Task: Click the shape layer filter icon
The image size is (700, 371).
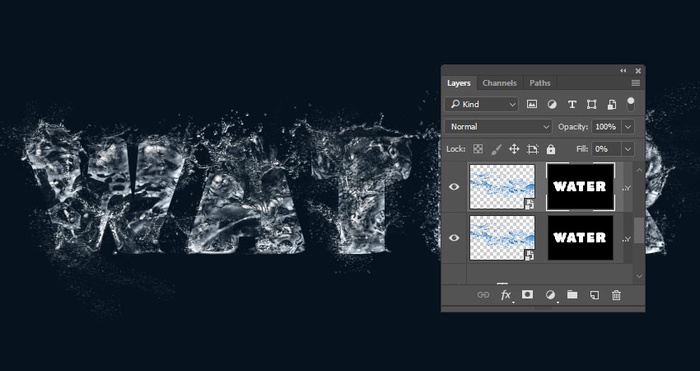Action: pyautogui.click(x=592, y=104)
